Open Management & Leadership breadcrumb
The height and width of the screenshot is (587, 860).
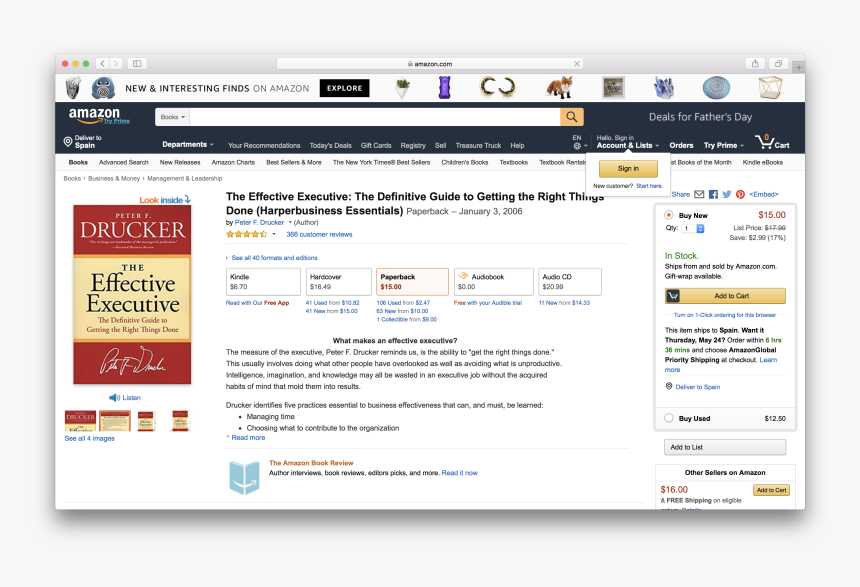[x=185, y=178]
